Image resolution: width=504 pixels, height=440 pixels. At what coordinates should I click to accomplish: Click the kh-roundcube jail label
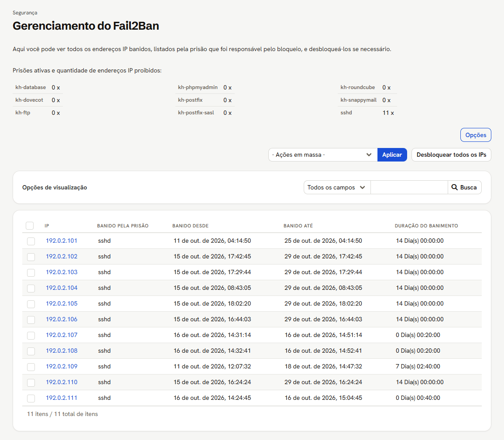[358, 87]
